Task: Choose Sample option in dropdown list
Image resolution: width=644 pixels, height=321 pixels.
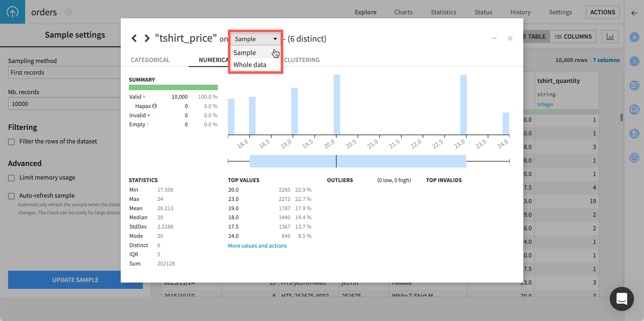Action: pyautogui.click(x=255, y=52)
